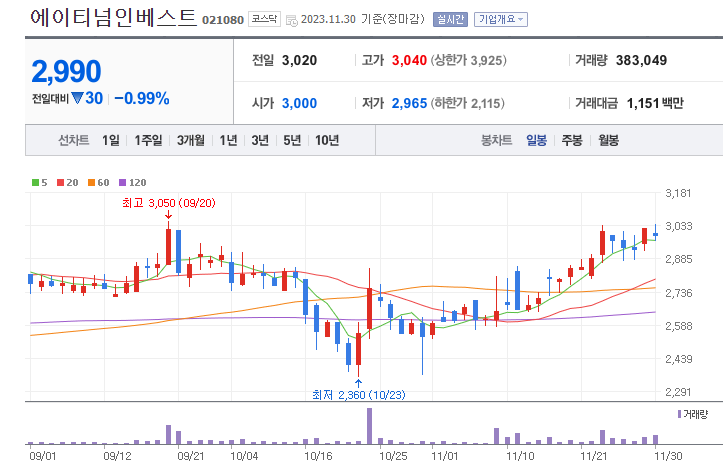Image resolution: width=723 pixels, height=469 pixels.
Task: Click the green 5-day moving average swatch
Action: click(x=36, y=183)
